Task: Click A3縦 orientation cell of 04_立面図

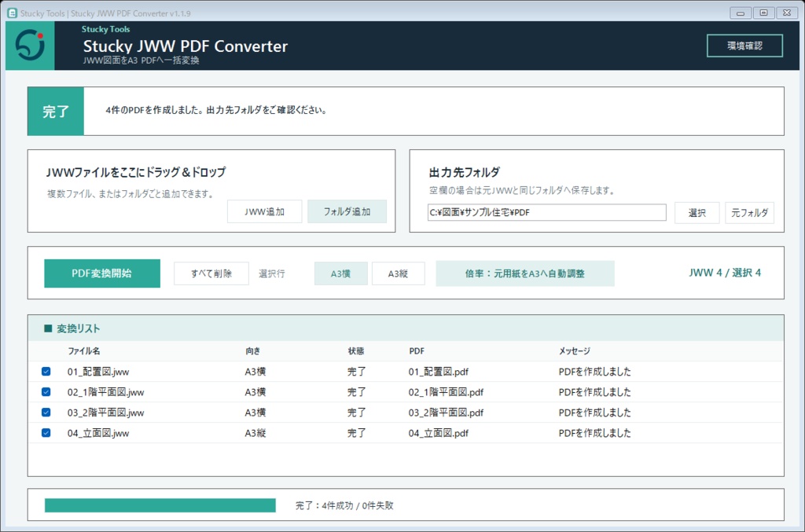Action: tap(255, 433)
